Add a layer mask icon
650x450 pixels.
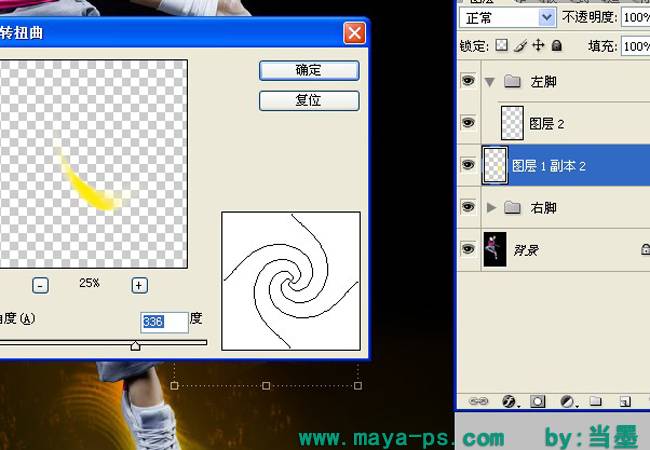538,401
